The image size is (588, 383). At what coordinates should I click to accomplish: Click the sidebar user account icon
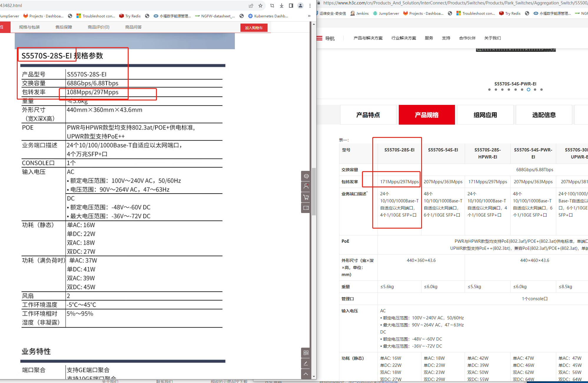tap(306, 187)
